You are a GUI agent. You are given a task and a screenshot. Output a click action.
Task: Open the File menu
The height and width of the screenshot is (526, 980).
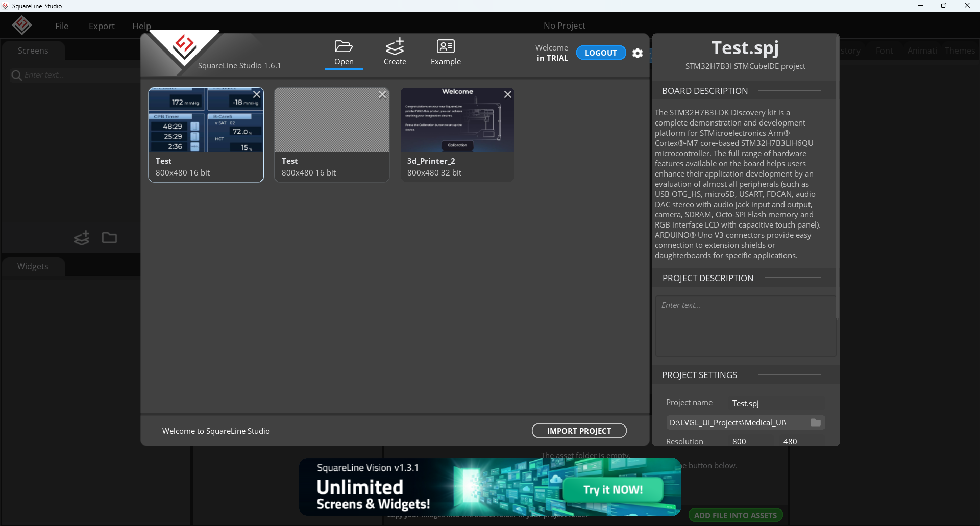pyautogui.click(x=62, y=26)
